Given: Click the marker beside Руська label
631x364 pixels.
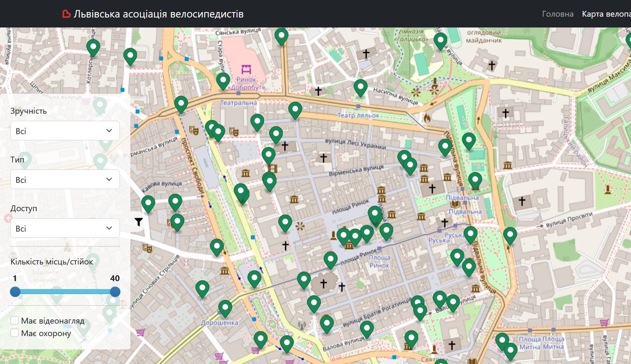Looking at the screenshot, I should [x=470, y=234].
